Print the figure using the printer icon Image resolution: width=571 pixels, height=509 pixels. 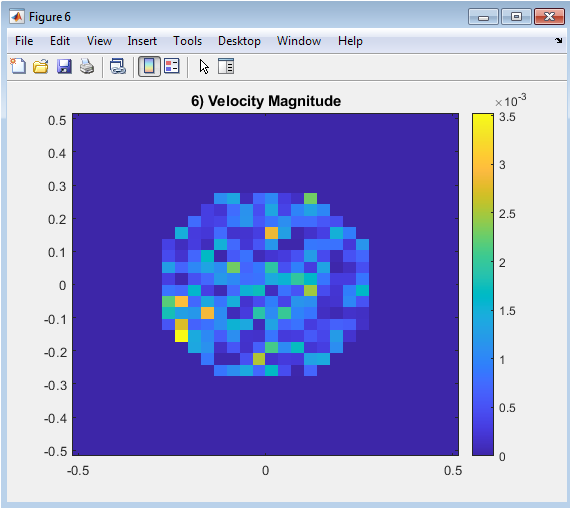click(87, 67)
